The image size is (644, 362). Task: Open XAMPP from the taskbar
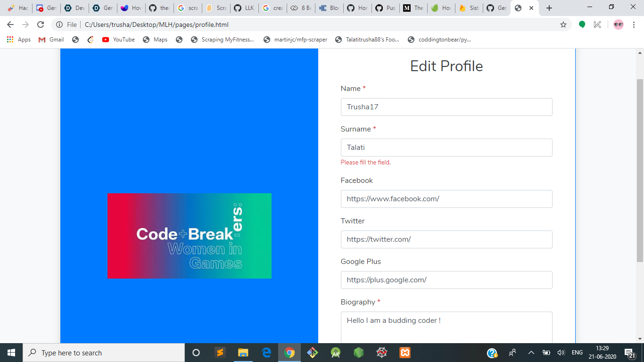click(x=405, y=353)
